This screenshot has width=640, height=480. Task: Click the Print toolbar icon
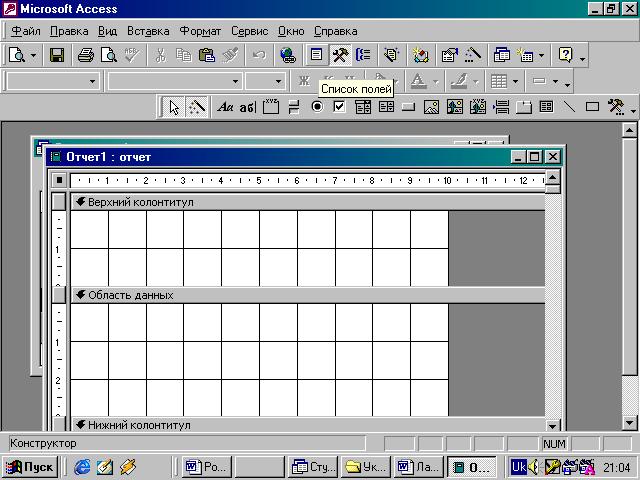tap(86, 56)
